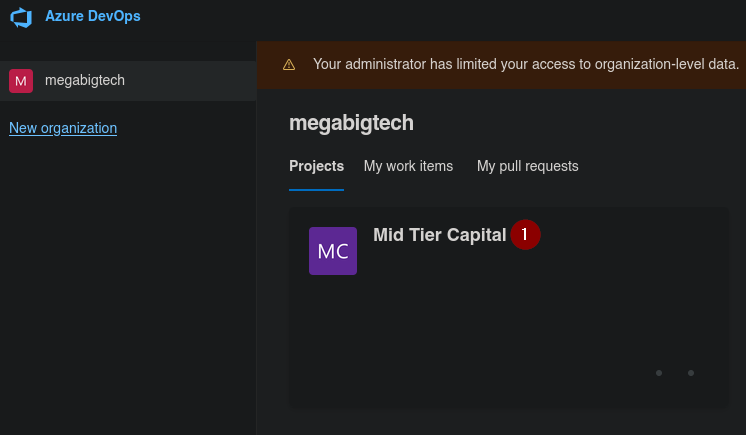Screen dimensions: 746x435
Task: Click the administrator limited access banner message
Action: (525, 64)
